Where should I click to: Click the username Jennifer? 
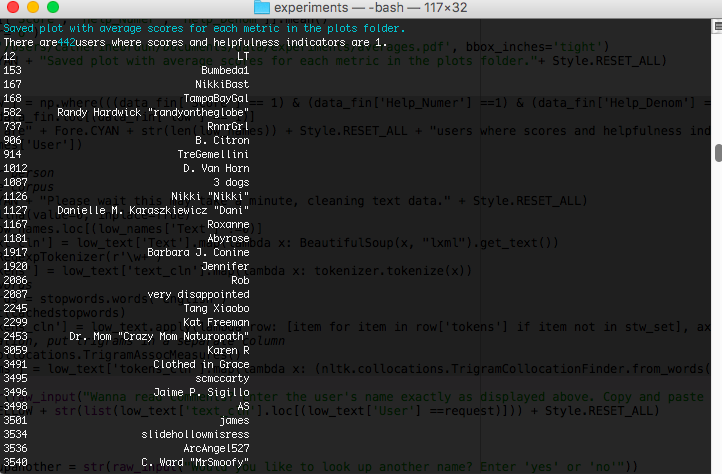click(x=225, y=266)
